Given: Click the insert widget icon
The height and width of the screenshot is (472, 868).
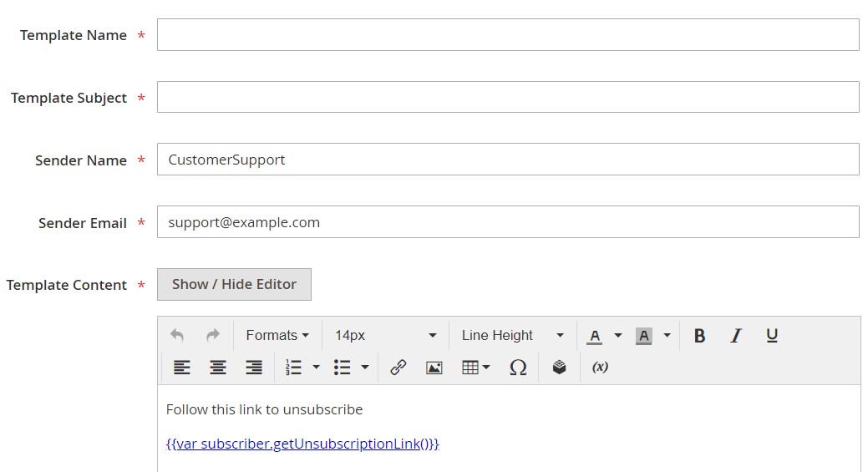Looking at the screenshot, I should click(x=560, y=368).
